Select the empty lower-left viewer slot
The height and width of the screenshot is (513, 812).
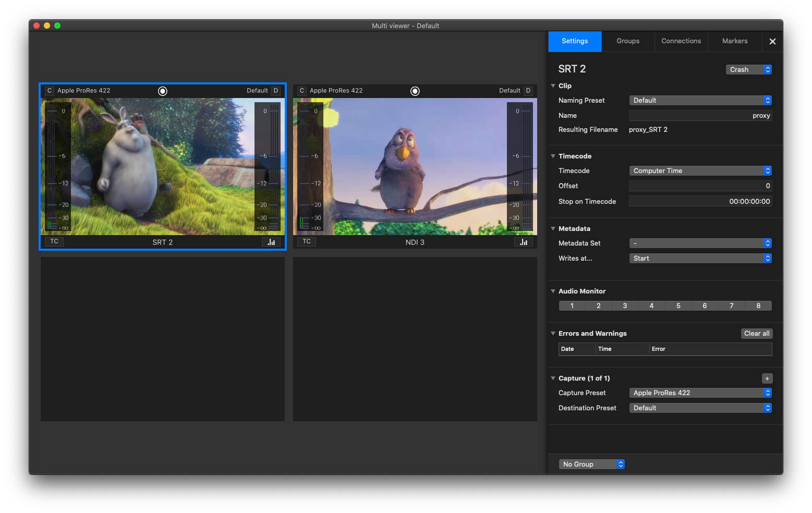pos(163,339)
